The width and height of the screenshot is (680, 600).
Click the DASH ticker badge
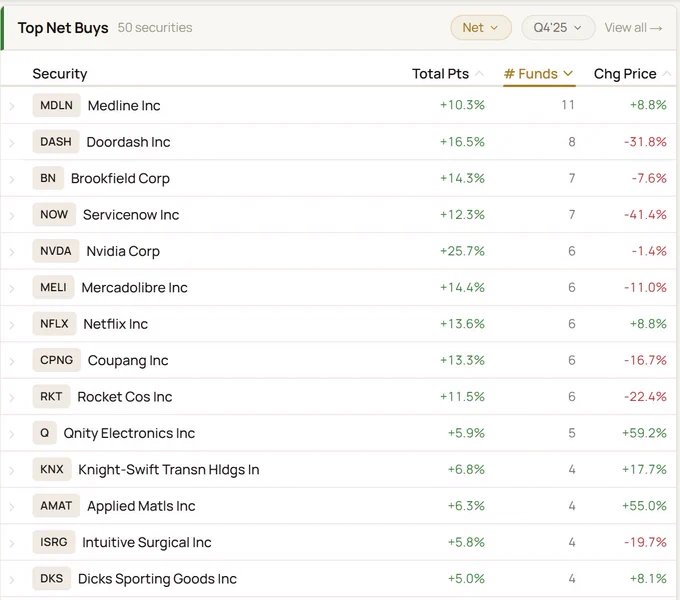click(56, 142)
